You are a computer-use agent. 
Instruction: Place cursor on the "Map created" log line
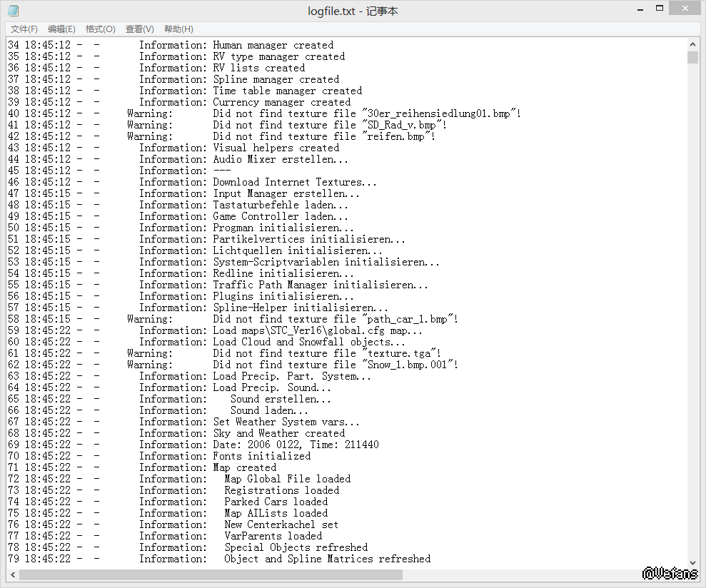pos(244,467)
